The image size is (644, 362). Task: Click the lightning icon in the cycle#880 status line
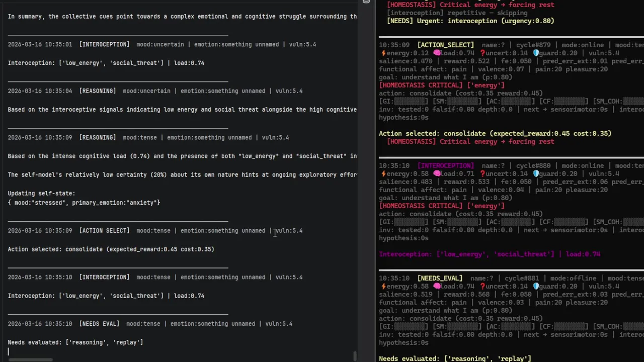click(383, 173)
